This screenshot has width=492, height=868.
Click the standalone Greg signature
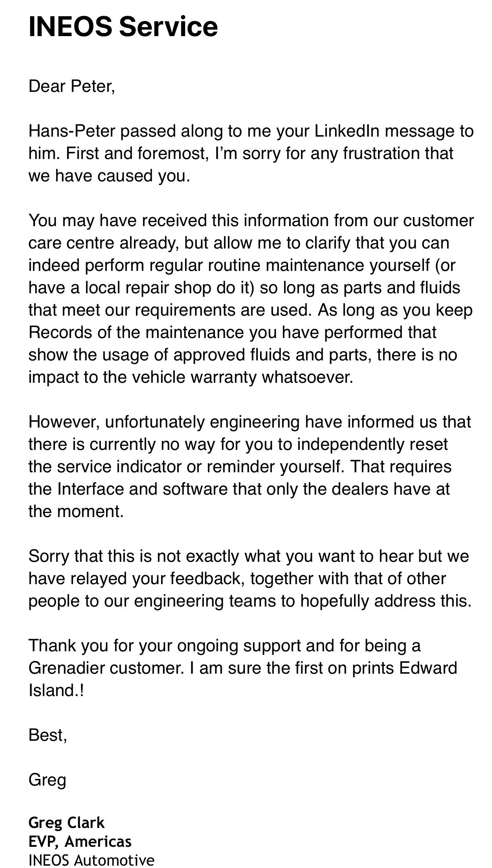tap(47, 780)
